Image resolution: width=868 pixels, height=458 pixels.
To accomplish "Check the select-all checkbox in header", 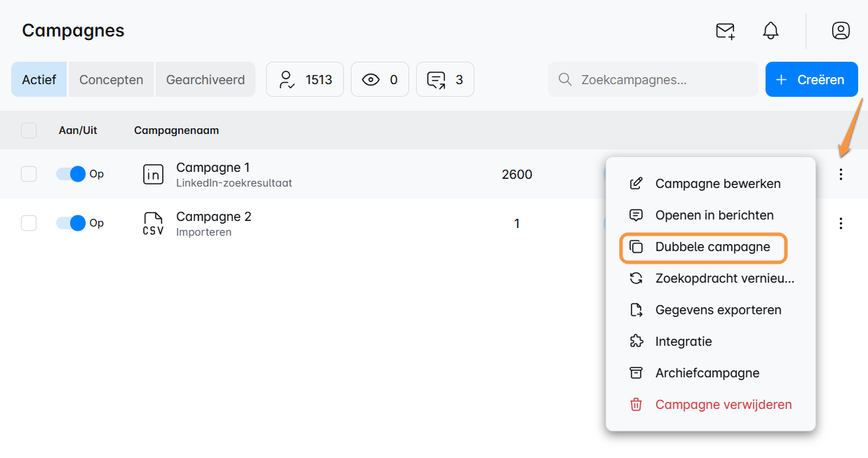I will (x=29, y=130).
